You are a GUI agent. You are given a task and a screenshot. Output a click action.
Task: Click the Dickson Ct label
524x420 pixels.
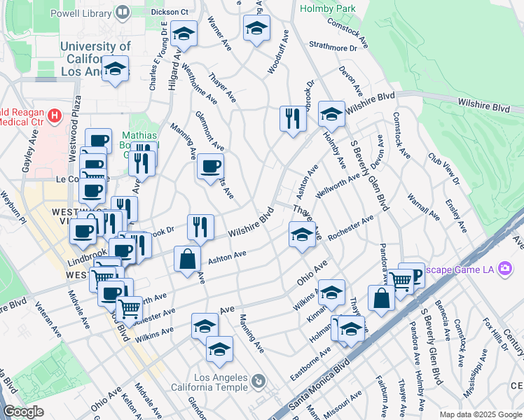click(x=170, y=12)
